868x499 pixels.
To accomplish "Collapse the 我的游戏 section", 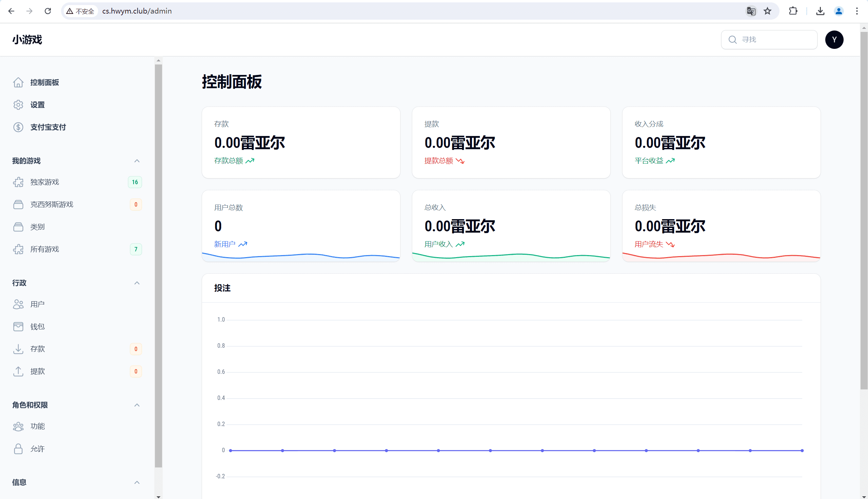I will click(x=137, y=161).
